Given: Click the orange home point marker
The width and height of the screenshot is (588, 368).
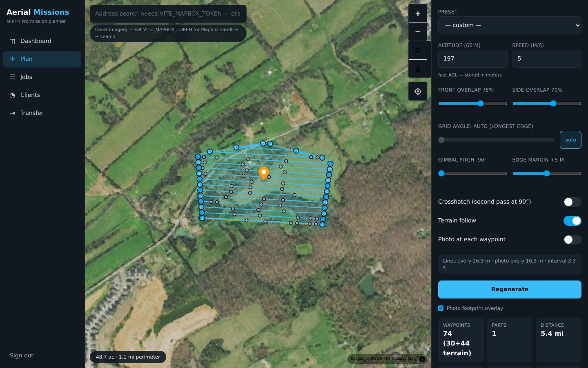Looking at the screenshot, I should (x=264, y=173).
